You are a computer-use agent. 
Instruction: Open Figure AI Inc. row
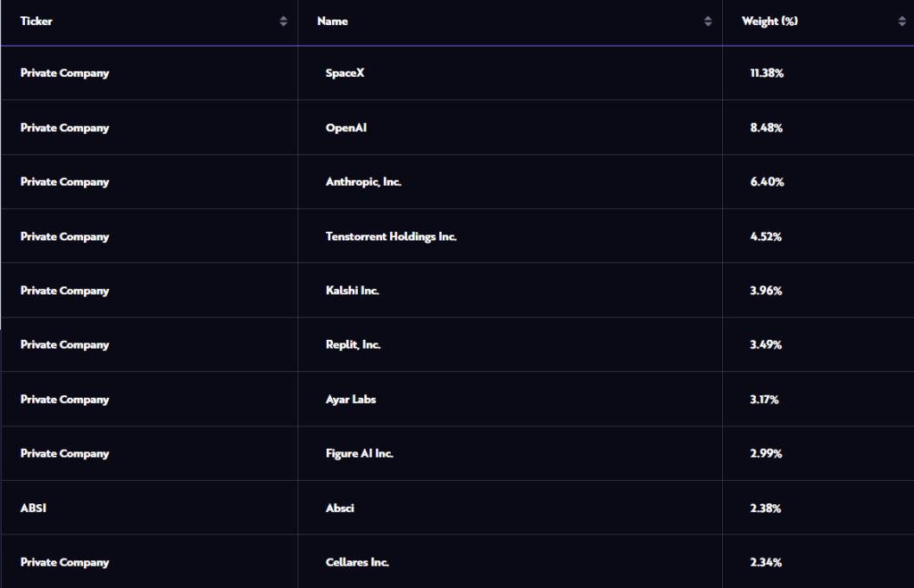coord(359,453)
